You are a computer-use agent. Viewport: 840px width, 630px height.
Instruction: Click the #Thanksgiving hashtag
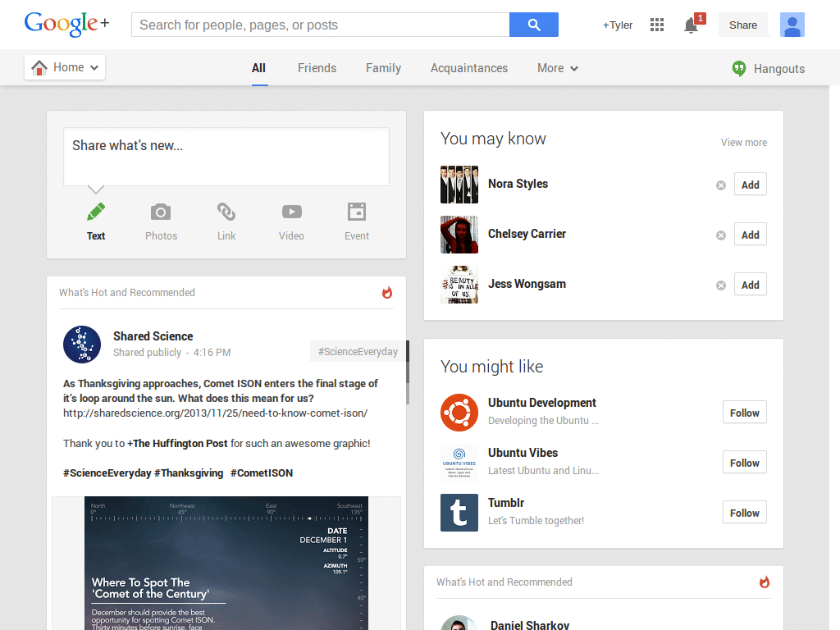click(189, 473)
